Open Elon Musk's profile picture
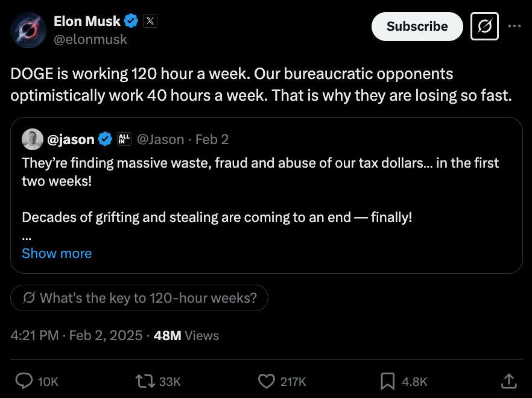Screen dimensions: 532x398 [x=28, y=30]
